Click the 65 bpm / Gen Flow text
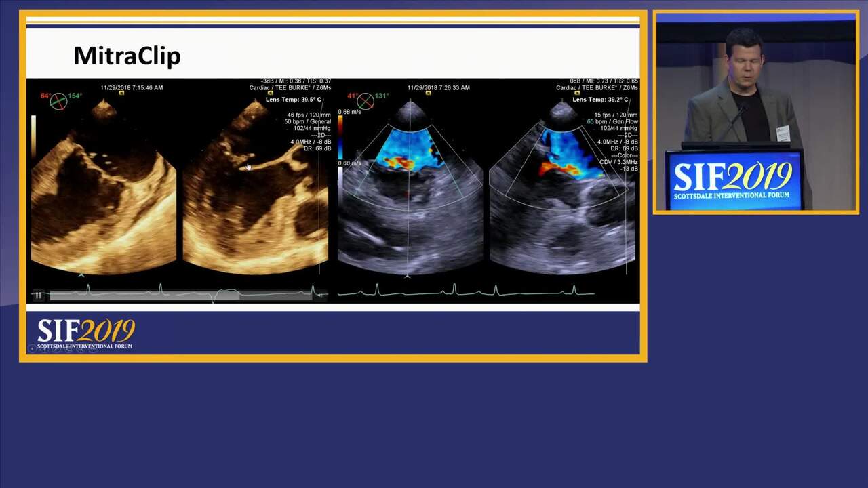Image resolution: width=868 pixels, height=488 pixels. click(x=612, y=121)
